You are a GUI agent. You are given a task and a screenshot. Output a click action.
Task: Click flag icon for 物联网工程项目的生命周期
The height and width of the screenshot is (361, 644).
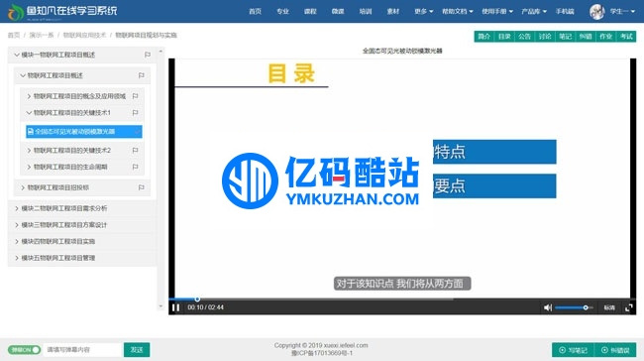(135, 167)
